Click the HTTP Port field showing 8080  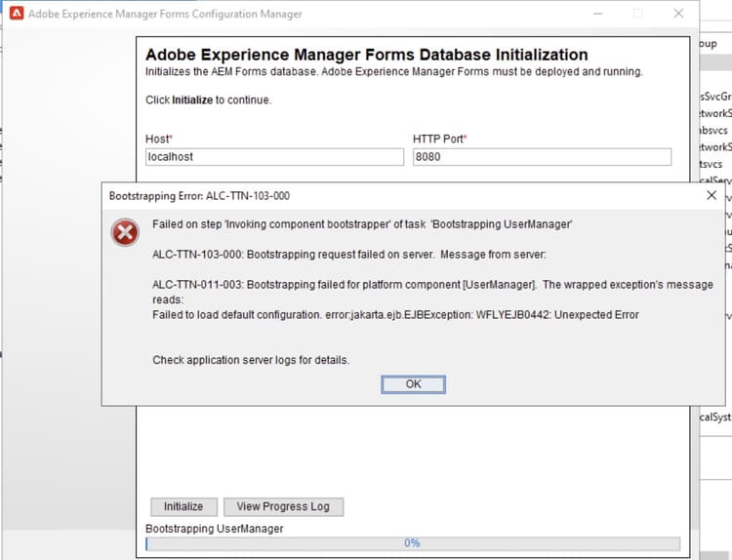click(x=542, y=157)
